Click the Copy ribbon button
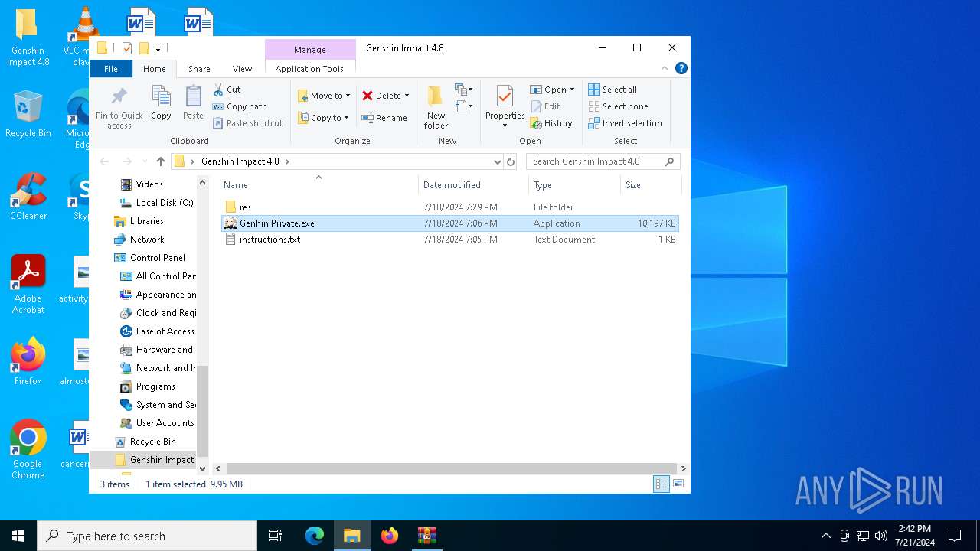The image size is (980, 551). click(x=161, y=103)
